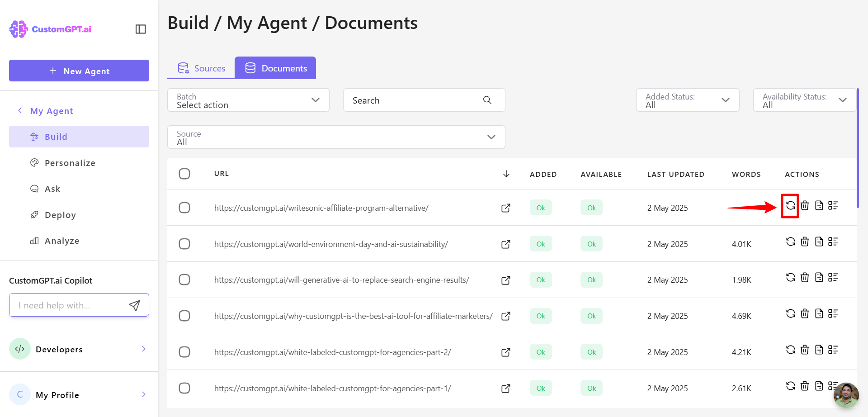Open the Availability Status filter dropdown

click(805, 100)
